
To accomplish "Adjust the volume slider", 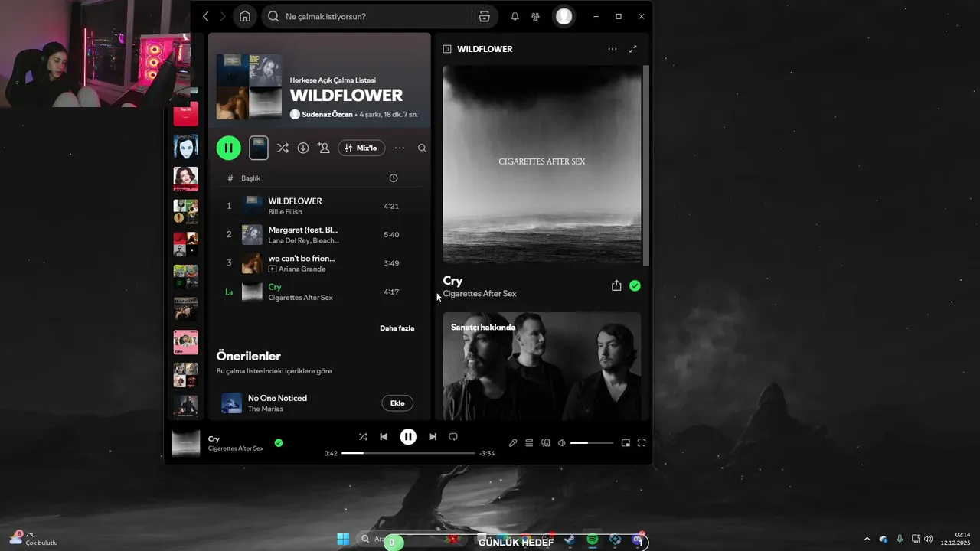I will [592, 443].
